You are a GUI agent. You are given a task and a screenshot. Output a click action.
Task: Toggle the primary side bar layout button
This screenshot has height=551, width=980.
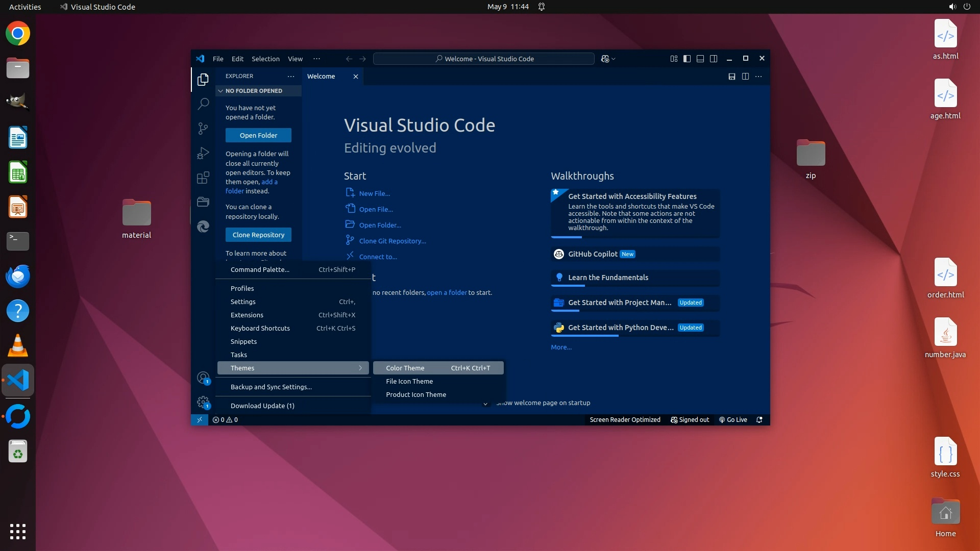[687, 59]
